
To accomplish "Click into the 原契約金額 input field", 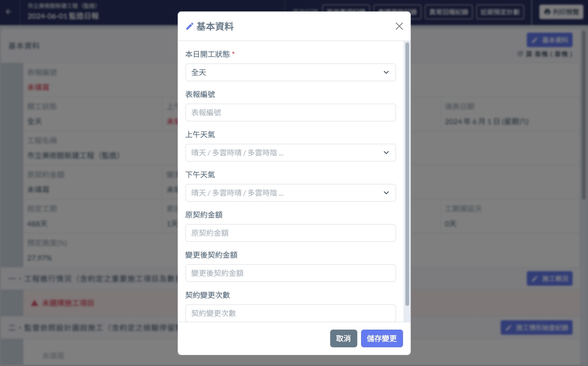I will pos(290,233).
